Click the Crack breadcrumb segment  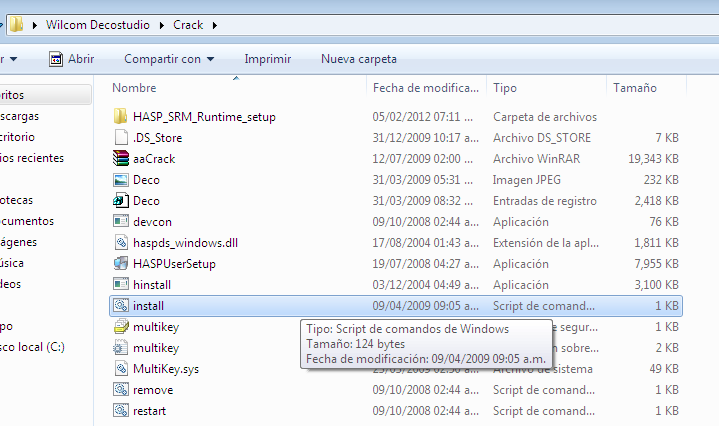point(188,25)
